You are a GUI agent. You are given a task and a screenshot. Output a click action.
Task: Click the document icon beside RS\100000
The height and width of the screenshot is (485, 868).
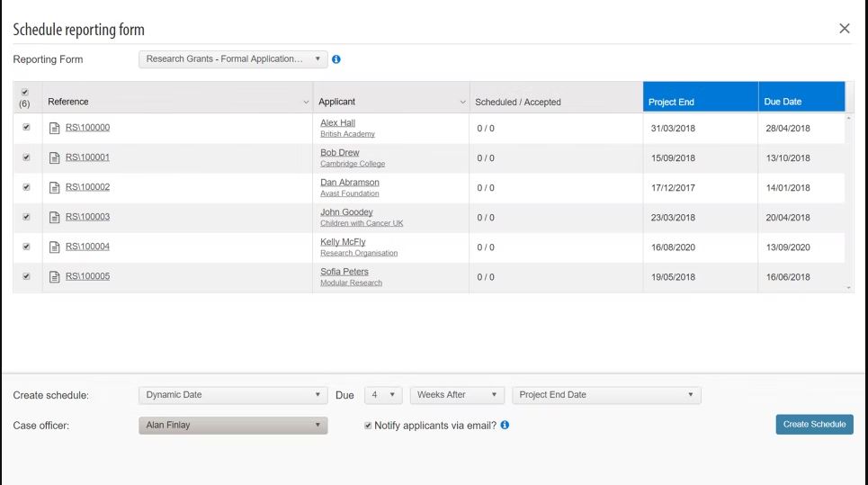[x=54, y=128]
